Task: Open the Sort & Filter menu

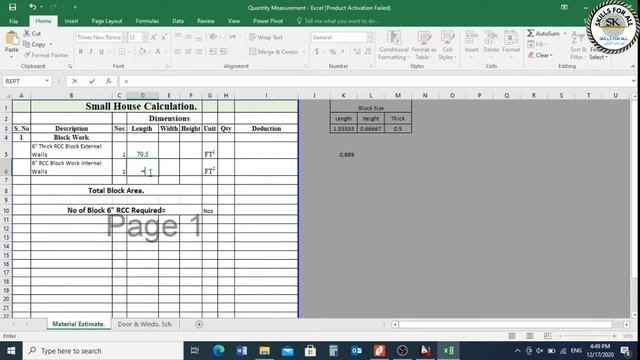Action: point(578,45)
